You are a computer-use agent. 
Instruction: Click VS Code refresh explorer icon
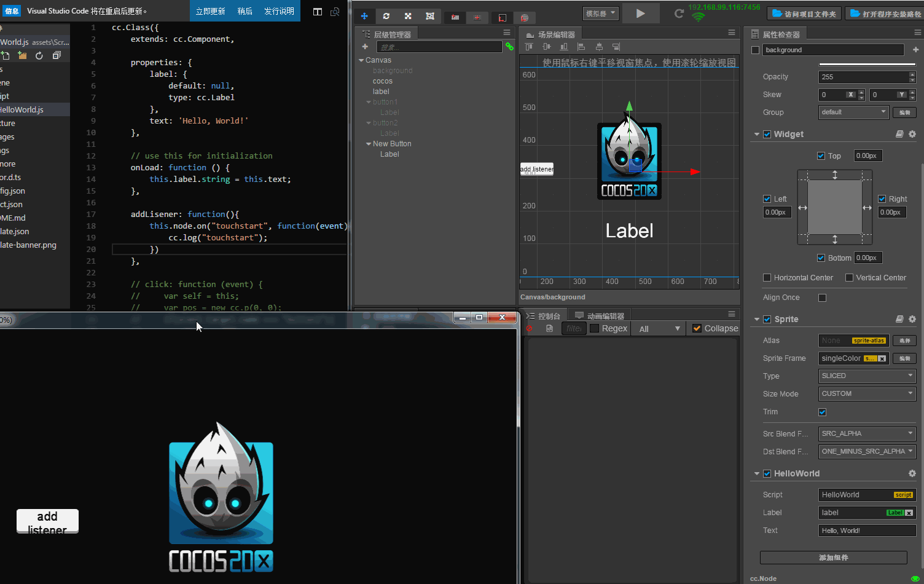[x=39, y=55]
